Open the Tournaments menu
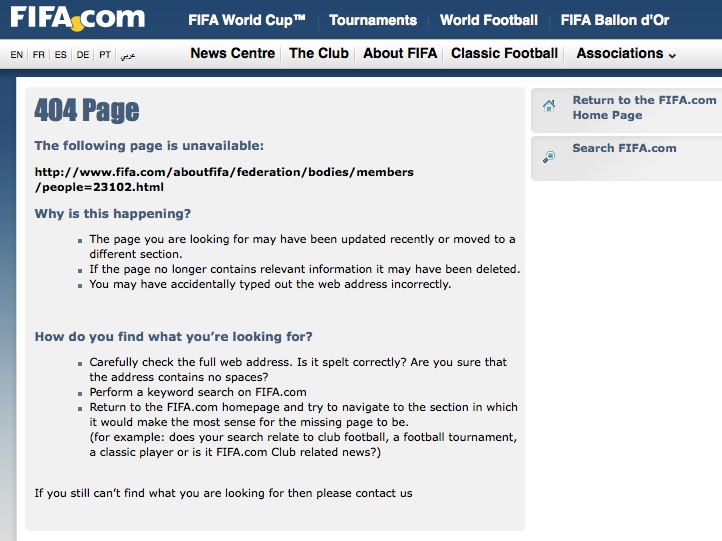The width and height of the screenshot is (722, 541). tap(373, 20)
